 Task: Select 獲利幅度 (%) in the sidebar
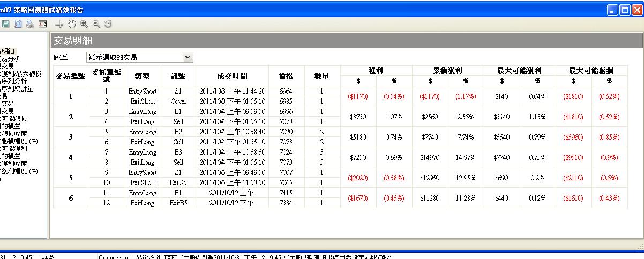pos(19,171)
